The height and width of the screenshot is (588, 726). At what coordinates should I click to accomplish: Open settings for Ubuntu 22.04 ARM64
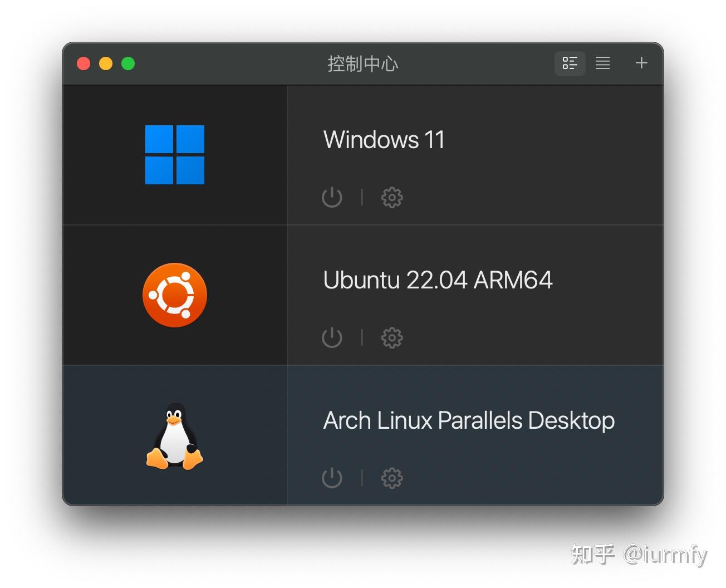pos(391,337)
